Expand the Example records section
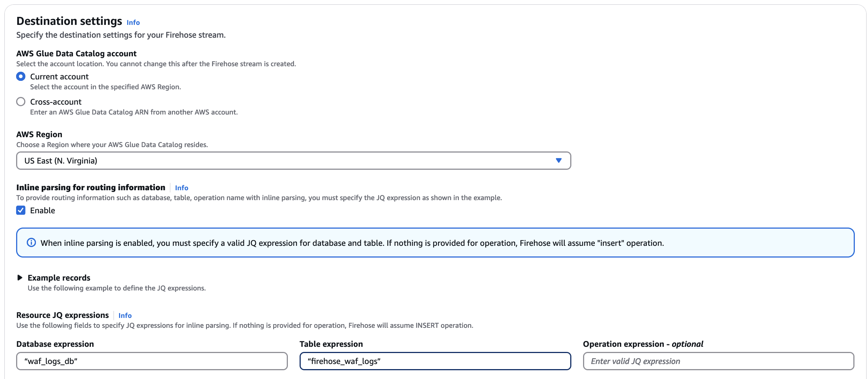868x379 pixels. [59, 278]
